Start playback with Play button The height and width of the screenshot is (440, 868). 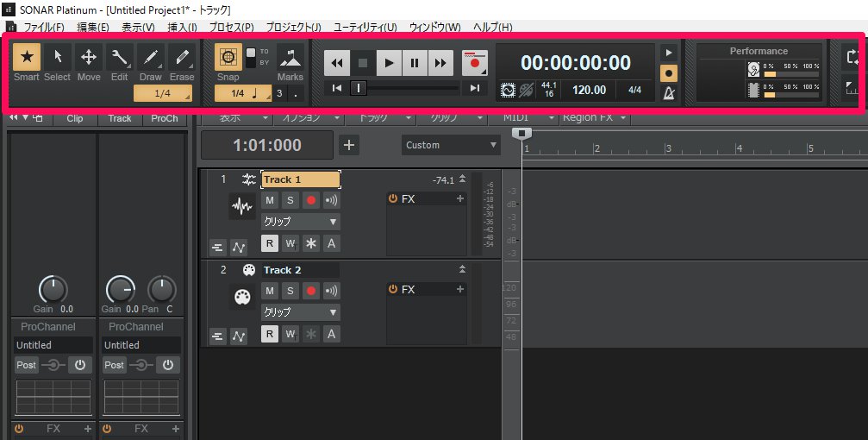[389, 63]
